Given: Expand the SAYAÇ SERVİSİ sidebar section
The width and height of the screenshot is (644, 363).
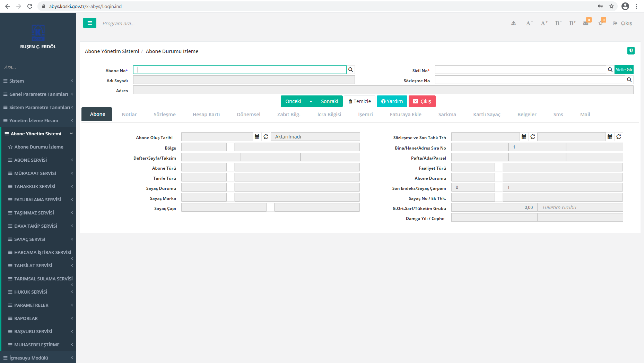Looking at the screenshot, I should (30, 239).
